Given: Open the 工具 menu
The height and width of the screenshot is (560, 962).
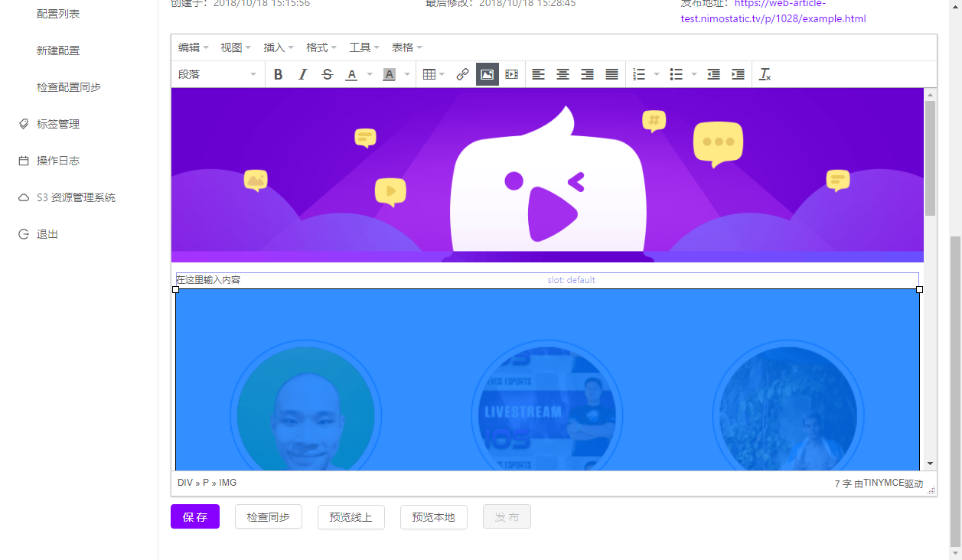Looking at the screenshot, I should [x=364, y=47].
